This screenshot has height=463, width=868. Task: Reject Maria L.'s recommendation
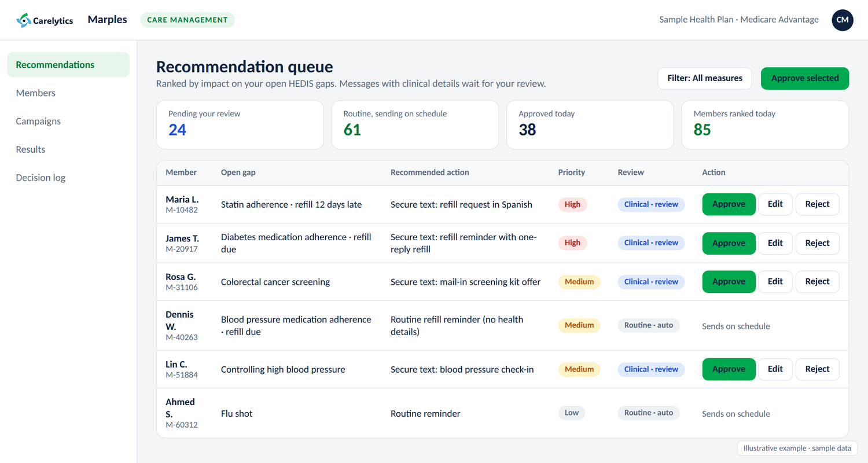[x=817, y=204]
